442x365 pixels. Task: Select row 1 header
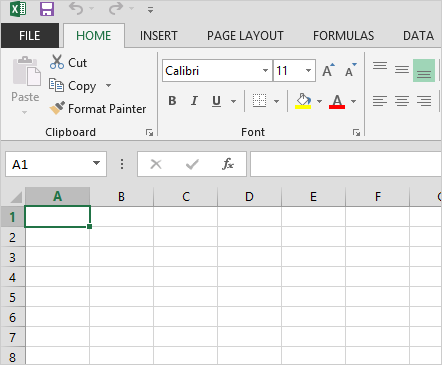(13, 217)
